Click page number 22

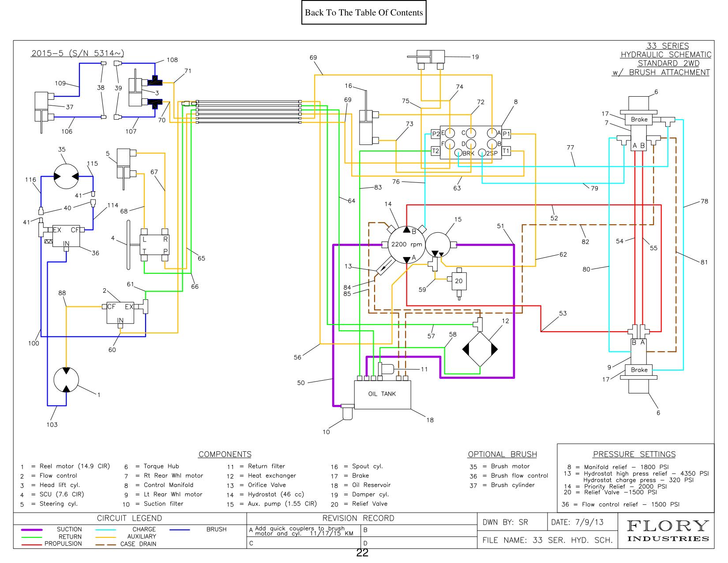pos(362,553)
